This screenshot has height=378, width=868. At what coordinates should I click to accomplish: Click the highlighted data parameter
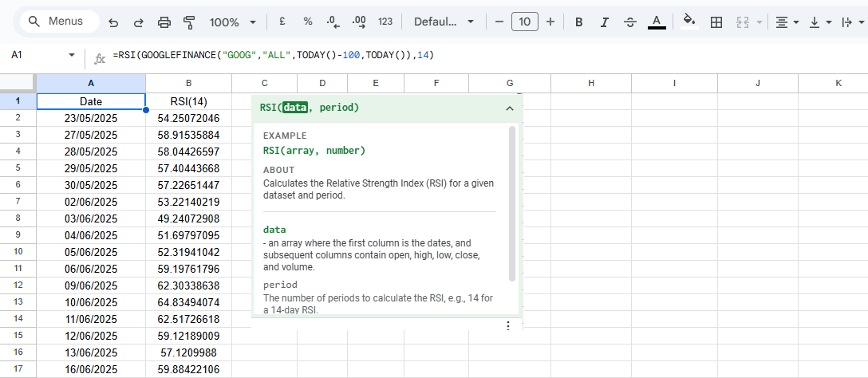294,108
